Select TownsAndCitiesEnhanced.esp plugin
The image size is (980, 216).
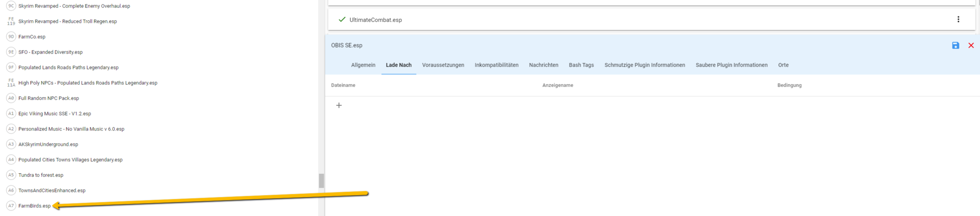pos(52,191)
